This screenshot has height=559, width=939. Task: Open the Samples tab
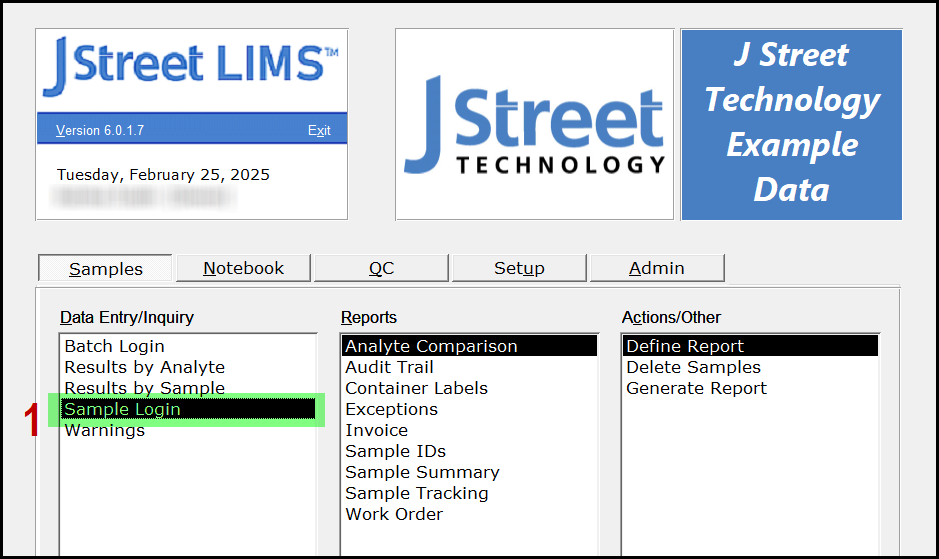coord(105,268)
